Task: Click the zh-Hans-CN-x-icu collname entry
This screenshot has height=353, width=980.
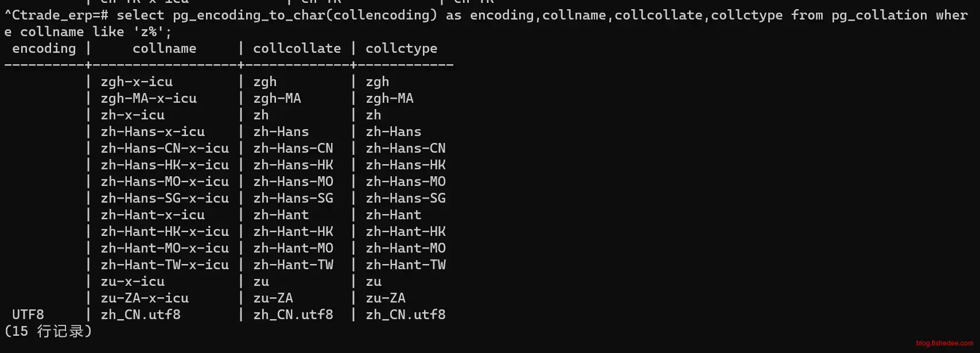Action: coord(165,149)
